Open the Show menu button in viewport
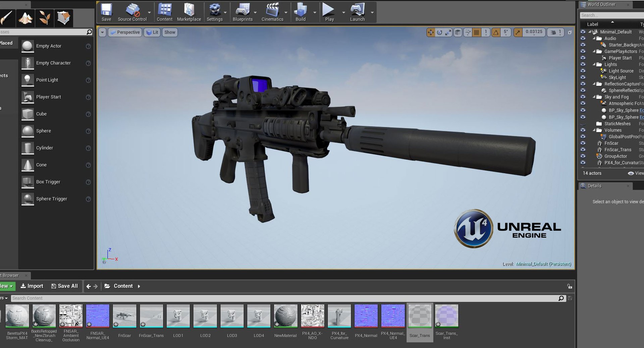 tap(170, 33)
